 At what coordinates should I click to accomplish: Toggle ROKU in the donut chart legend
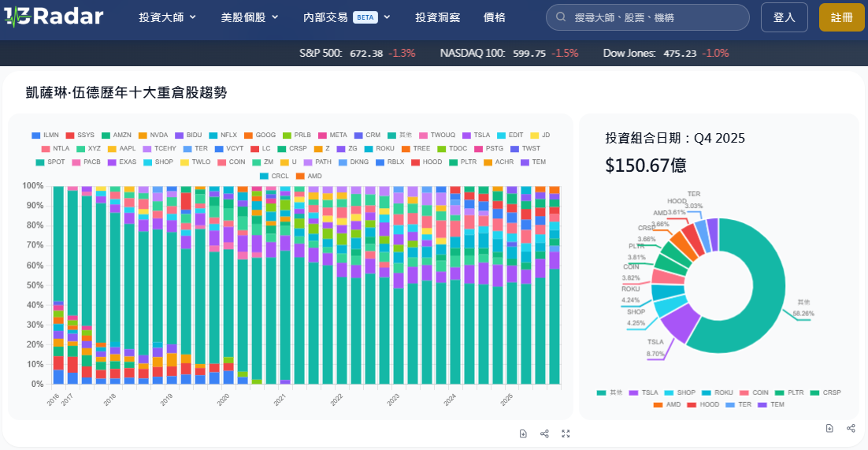pos(719,392)
